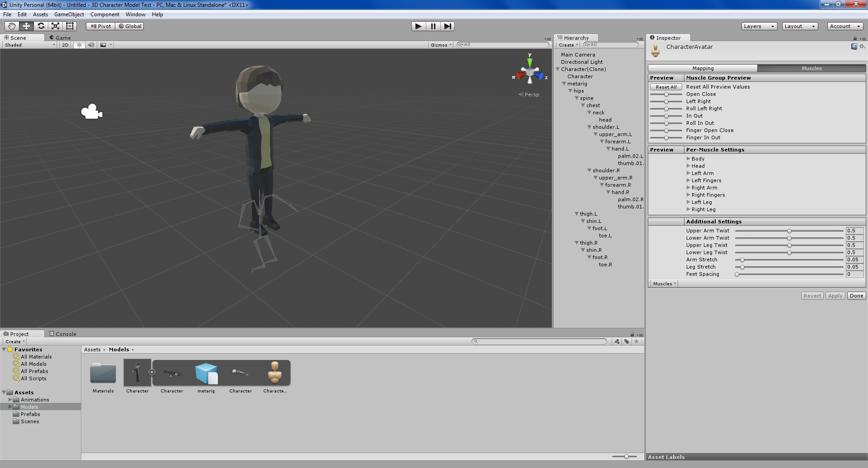Expand the Left Fingers muscle group
Viewport: 868px width, 468px height.
689,180
